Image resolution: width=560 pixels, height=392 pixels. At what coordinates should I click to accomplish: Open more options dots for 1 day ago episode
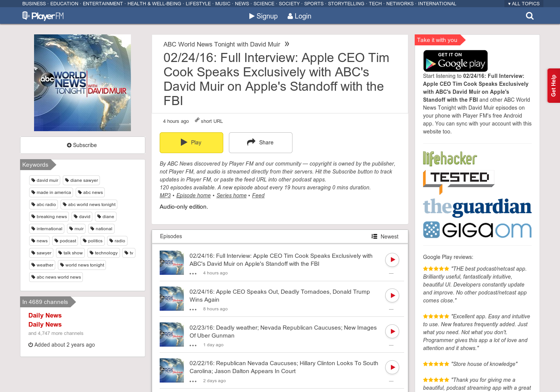click(193, 346)
